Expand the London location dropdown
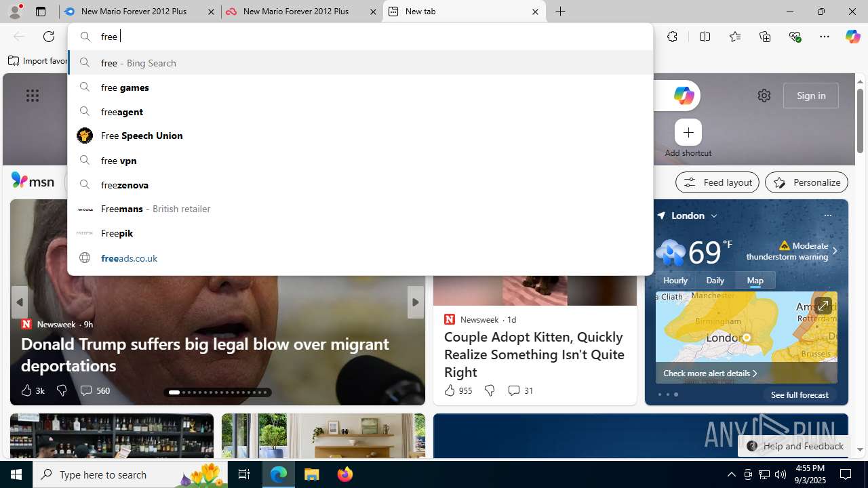Image resolution: width=868 pixels, height=488 pixels. (x=714, y=216)
